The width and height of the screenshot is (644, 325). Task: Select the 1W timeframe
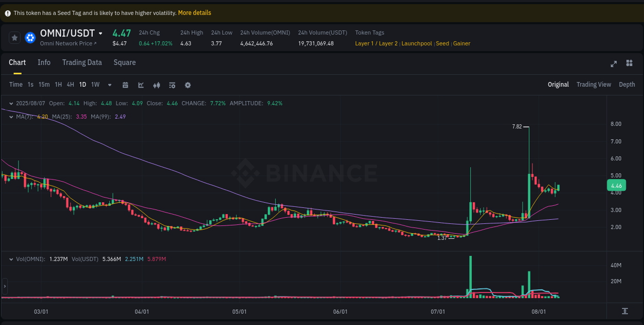pos(95,84)
